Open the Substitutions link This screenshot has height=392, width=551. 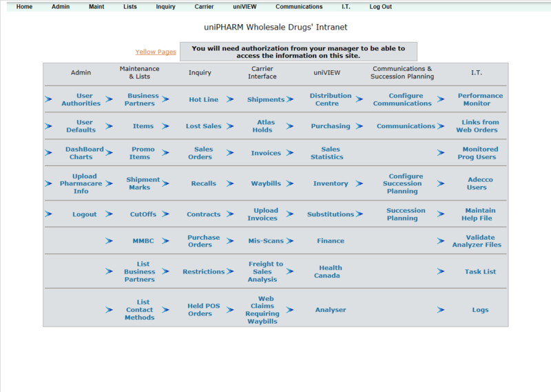point(331,214)
